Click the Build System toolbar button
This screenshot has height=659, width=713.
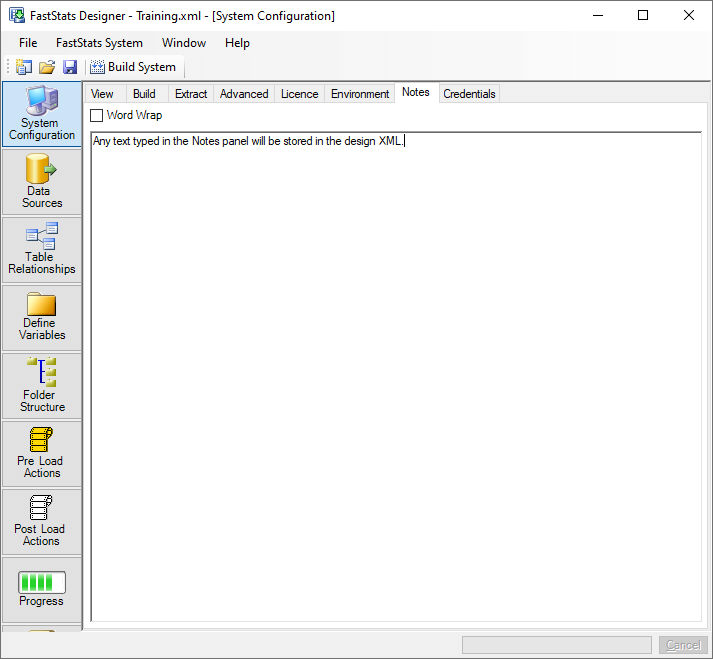(133, 67)
